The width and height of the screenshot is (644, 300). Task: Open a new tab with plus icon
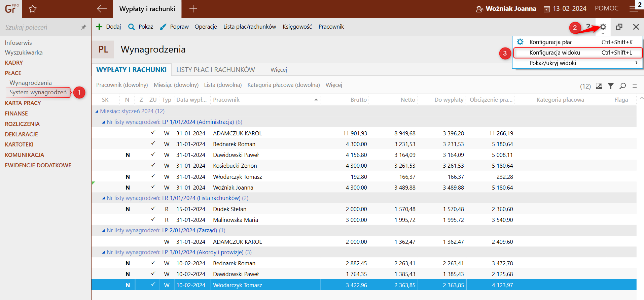click(193, 9)
